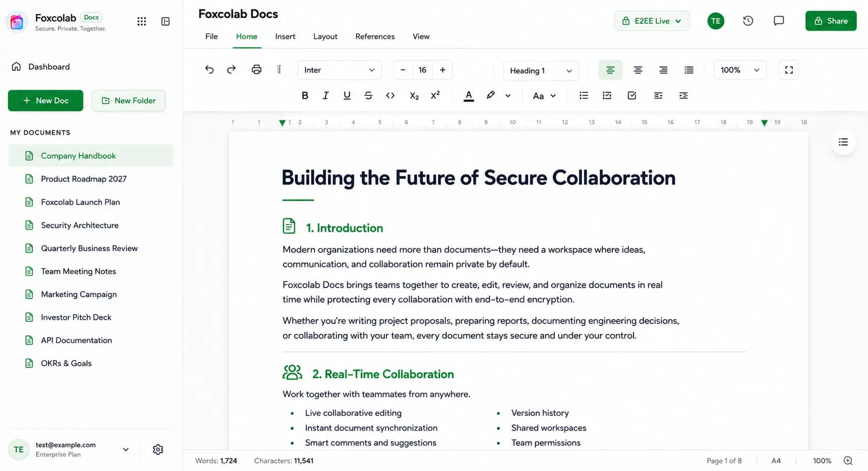This screenshot has width=868, height=471.
Task: Toggle bold formatting
Action: point(305,96)
